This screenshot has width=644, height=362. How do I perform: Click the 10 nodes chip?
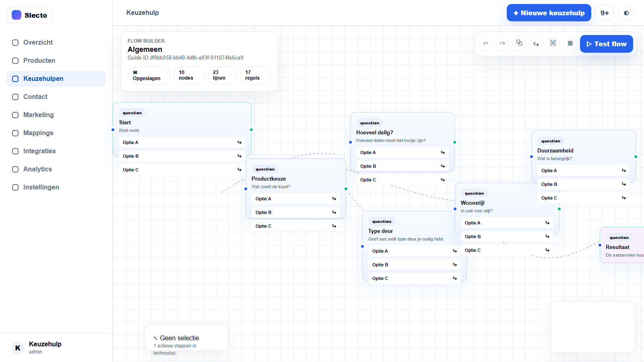[x=189, y=75]
